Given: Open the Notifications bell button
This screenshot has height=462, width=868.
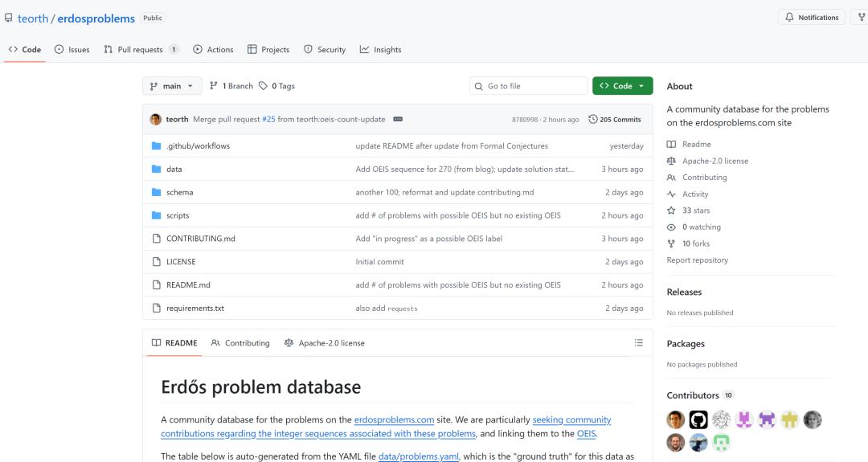Looking at the screenshot, I should (812, 18).
